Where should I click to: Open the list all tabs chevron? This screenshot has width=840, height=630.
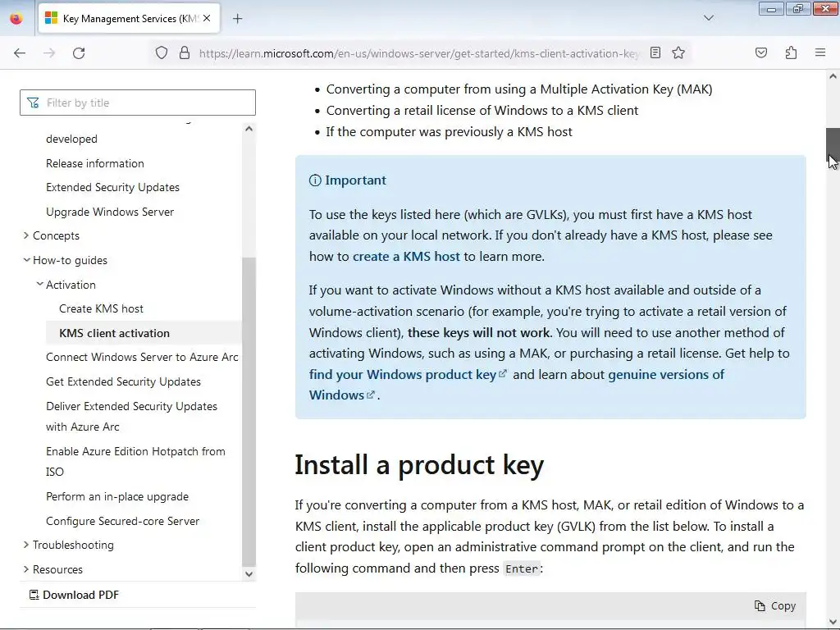coord(708,18)
